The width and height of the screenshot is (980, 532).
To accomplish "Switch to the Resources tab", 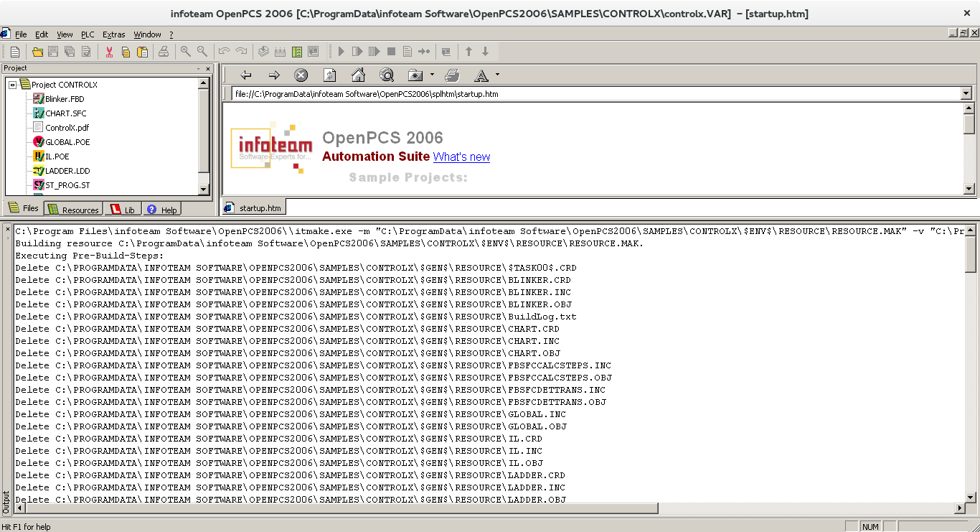I will tap(73, 210).
